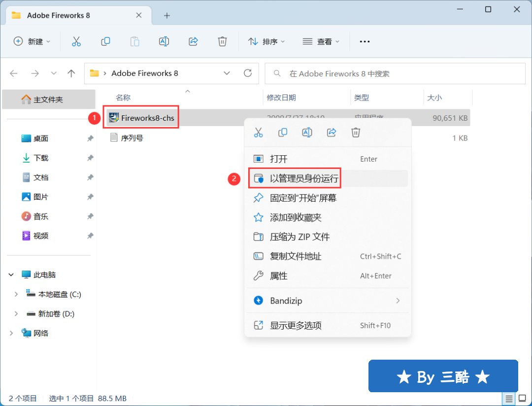The image size is (532, 406).
Task: Rename the file using the context menu rename icon
Action: pos(307,133)
